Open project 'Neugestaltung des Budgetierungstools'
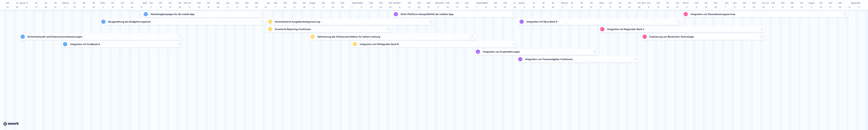 tap(130, 22)
